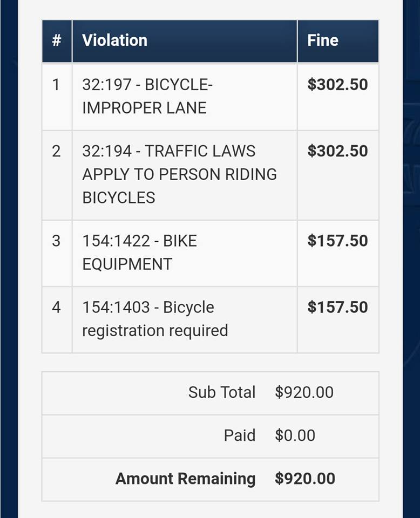This screenshot has width=420, height=518.
Task: Select the Amount Remaining label
Action: 185,479
